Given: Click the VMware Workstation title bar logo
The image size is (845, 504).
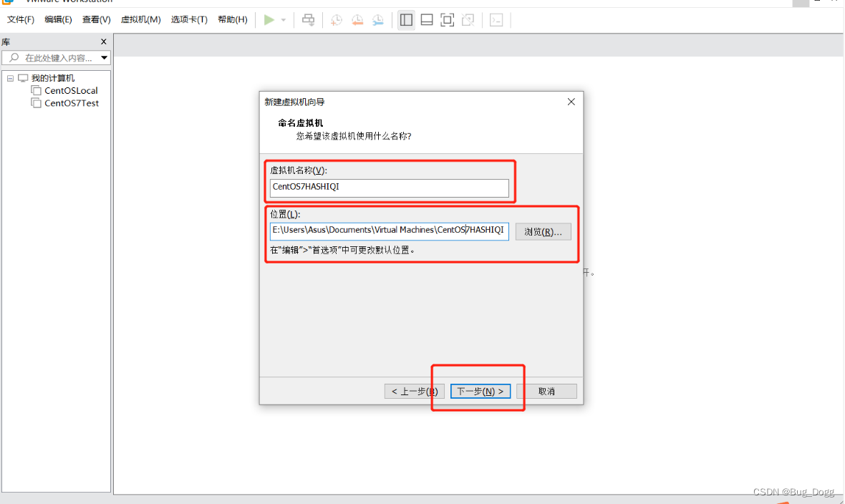Looking at the screenshot, I should (8, 2).
